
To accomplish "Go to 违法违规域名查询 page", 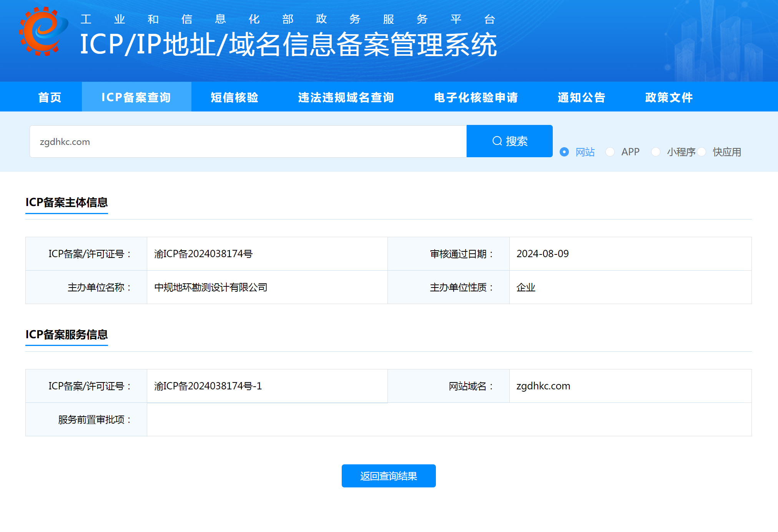I will pyautogui.click(x=346, y=97).
